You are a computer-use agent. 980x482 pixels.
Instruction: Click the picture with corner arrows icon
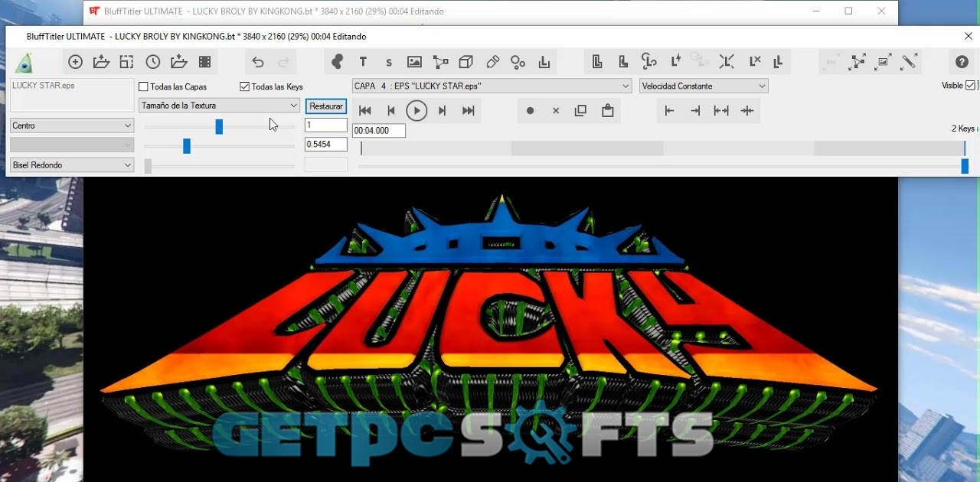[884, 62]
